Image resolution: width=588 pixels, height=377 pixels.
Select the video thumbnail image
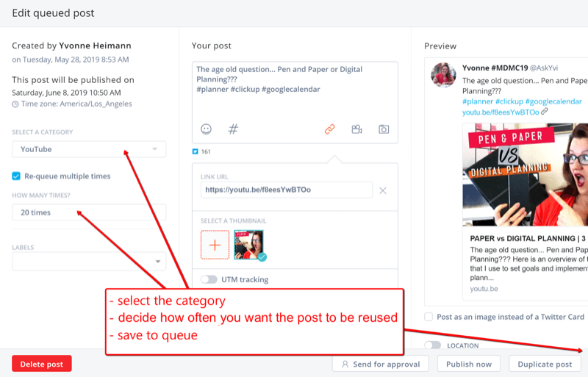[248, 245]
